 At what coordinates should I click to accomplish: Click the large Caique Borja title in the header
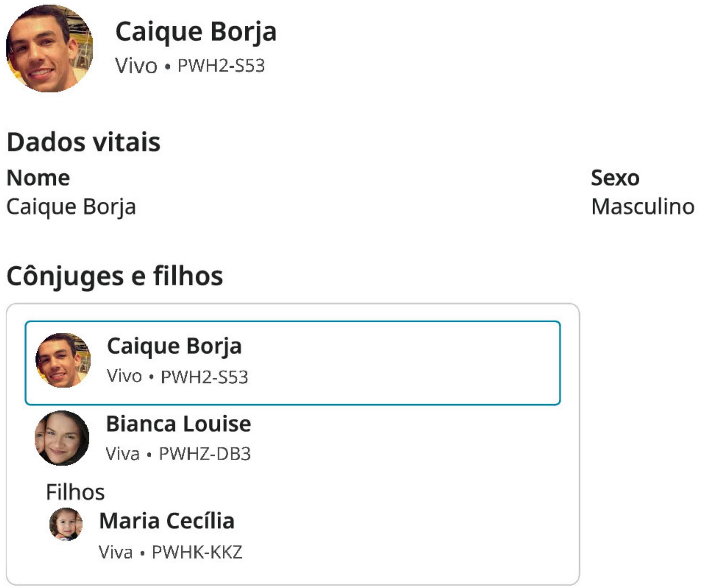(x=196, y=32)
